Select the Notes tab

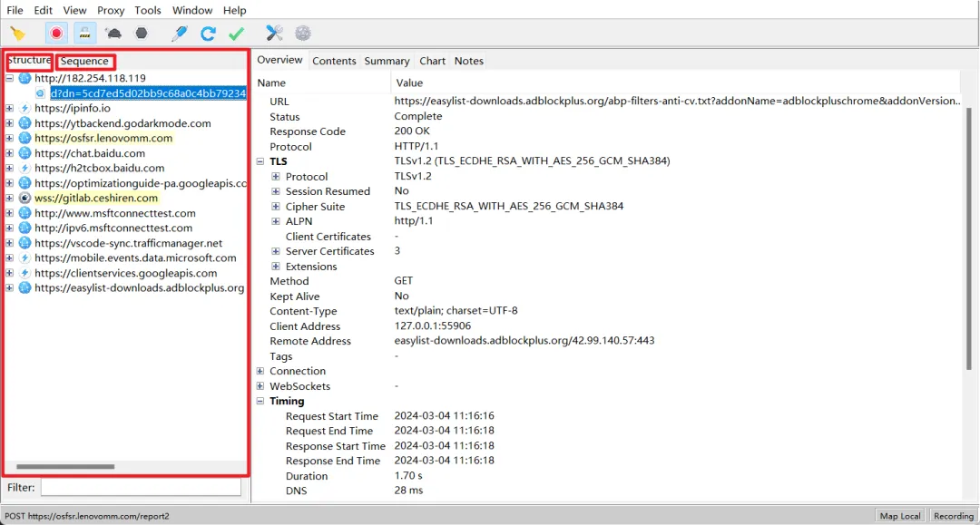(469, 61)
